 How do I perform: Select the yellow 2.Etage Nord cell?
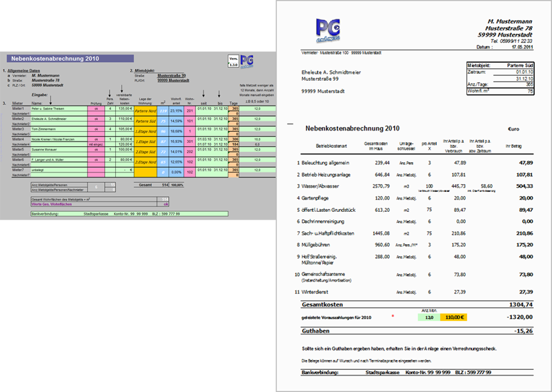click(x=146, y=162)
